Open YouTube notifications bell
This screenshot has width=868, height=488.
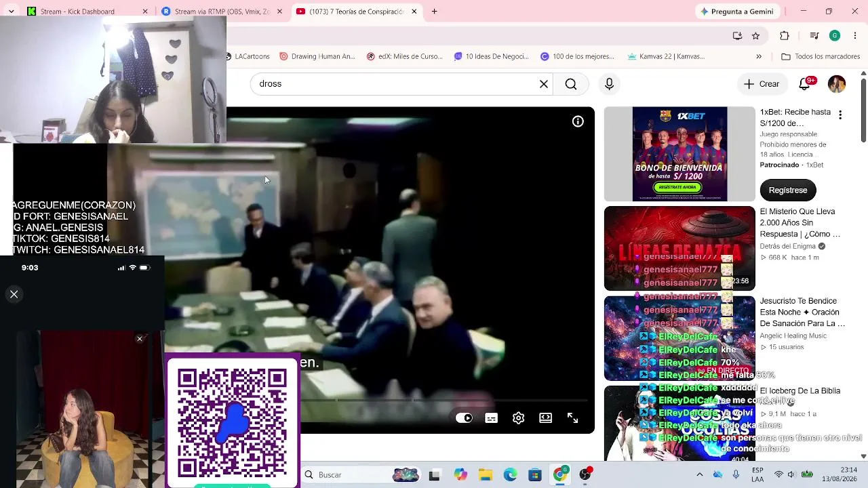coord(804,84)
